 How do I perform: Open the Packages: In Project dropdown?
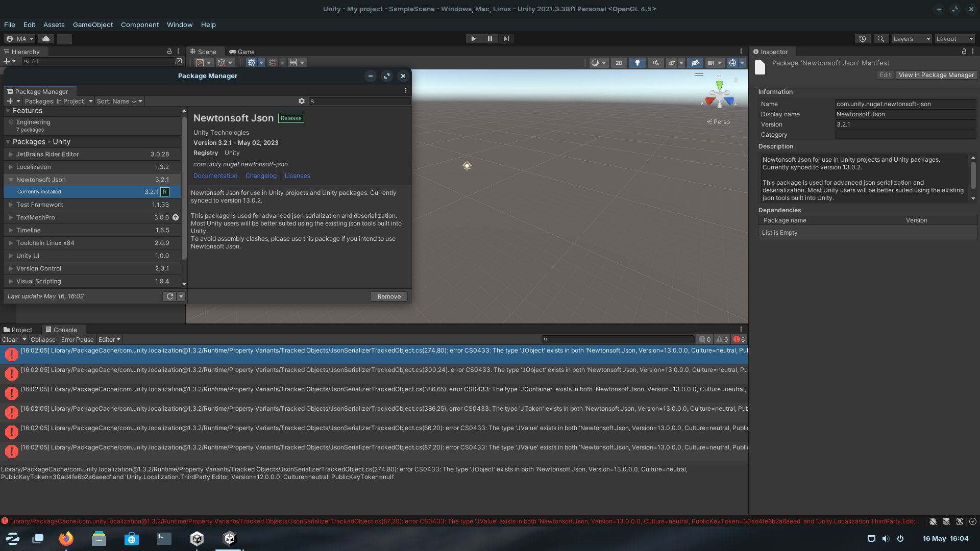(58, 101)
